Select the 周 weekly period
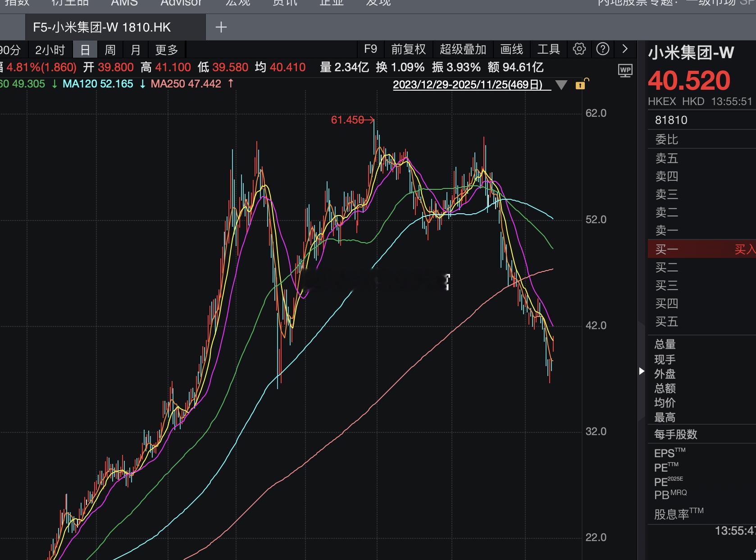756x560 pixels. click(x=110, y=50)
